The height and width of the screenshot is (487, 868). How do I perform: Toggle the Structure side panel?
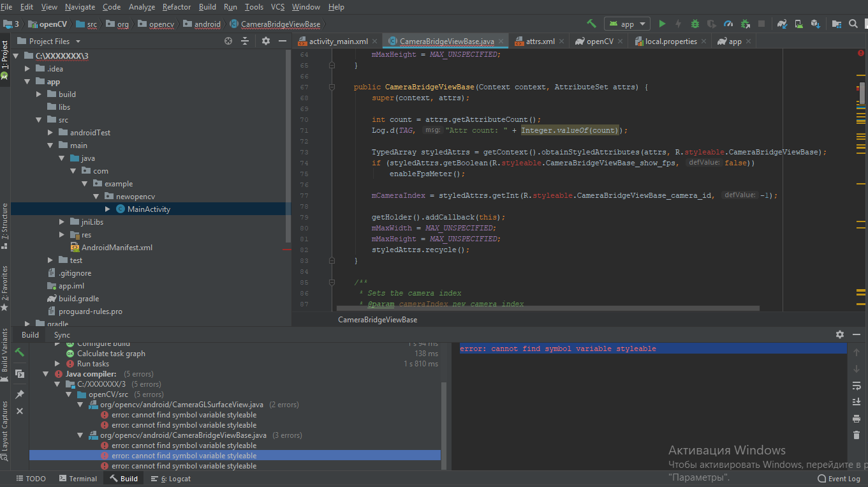pyautogui.click(x=5, y=226)
